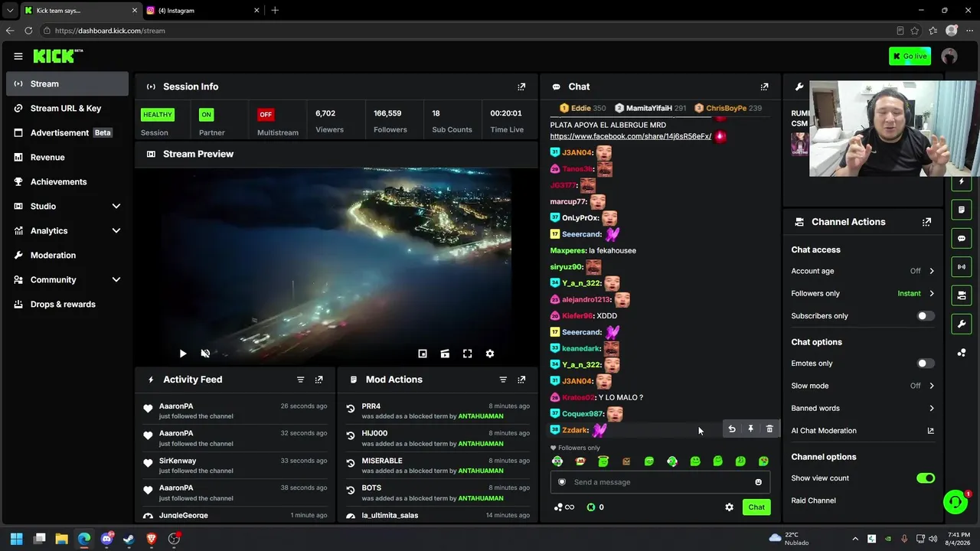The width and height of the screenshot is (980, 551).
Task: Send message with the Chat button
Action: [756, 507]
